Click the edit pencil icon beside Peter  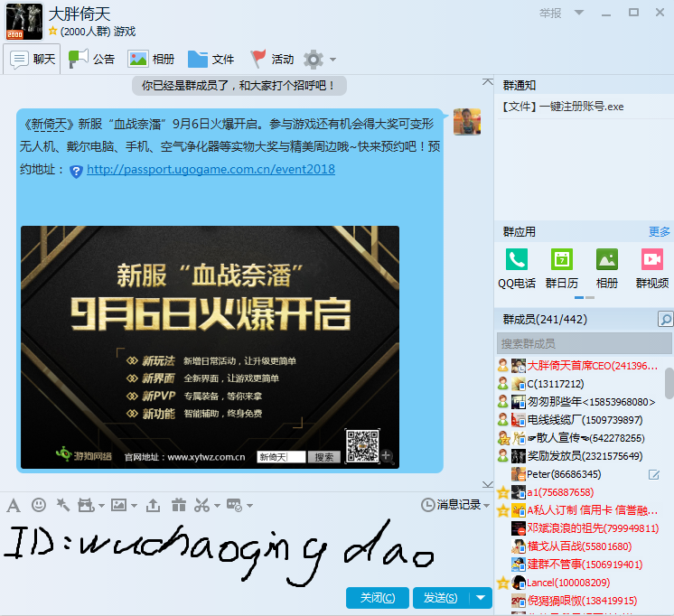coord(654,474)
